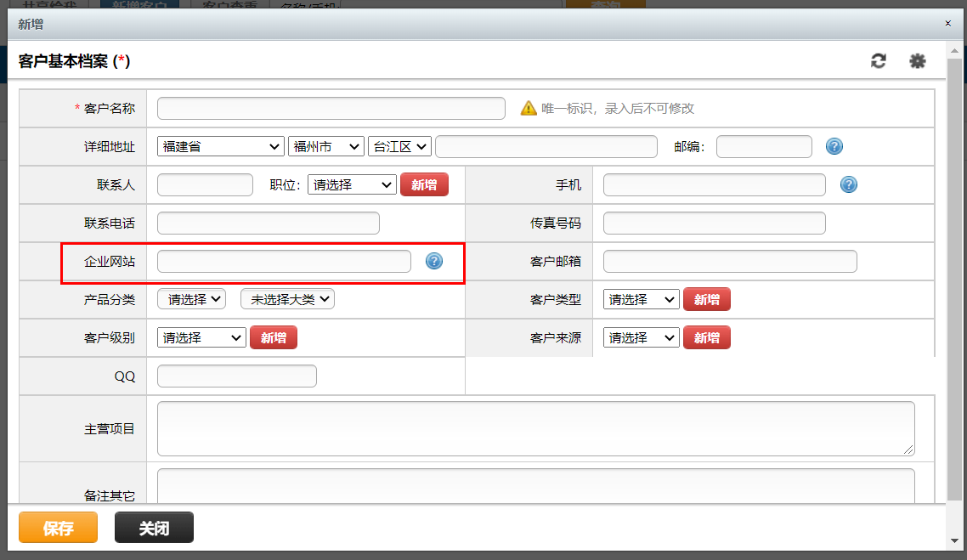
Task: Click the warning triangle icon by 唯一标识
Action: pos(529,108)
